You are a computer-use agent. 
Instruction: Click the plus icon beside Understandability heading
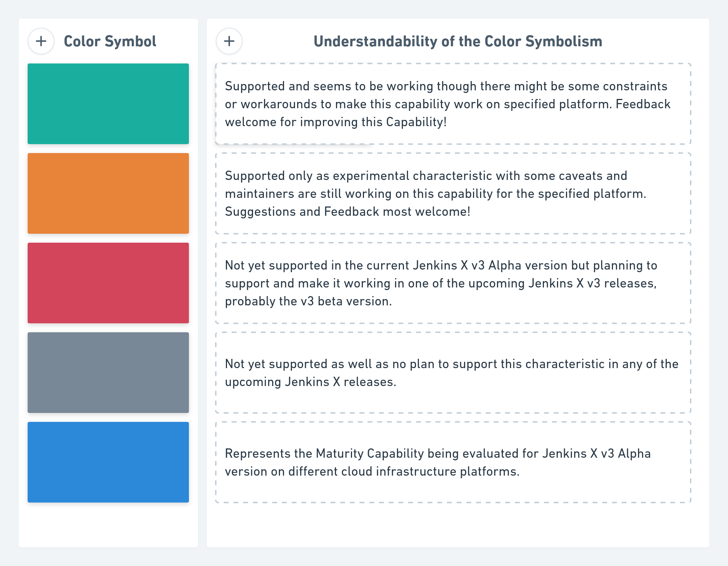pos(229,41)
